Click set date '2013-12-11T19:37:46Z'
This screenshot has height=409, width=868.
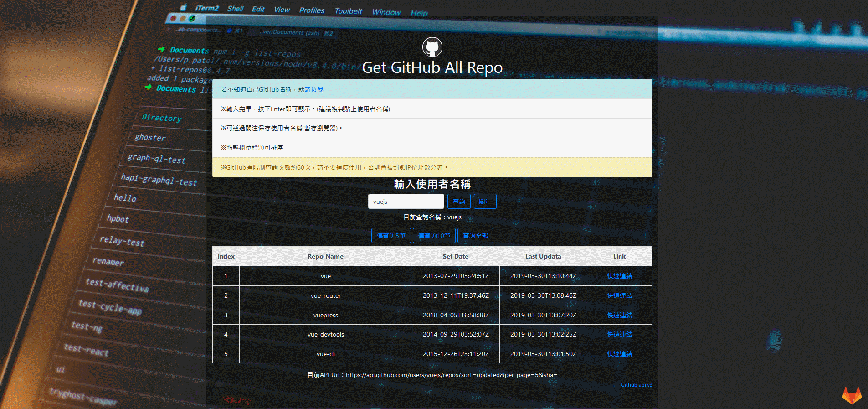(456, 295)
